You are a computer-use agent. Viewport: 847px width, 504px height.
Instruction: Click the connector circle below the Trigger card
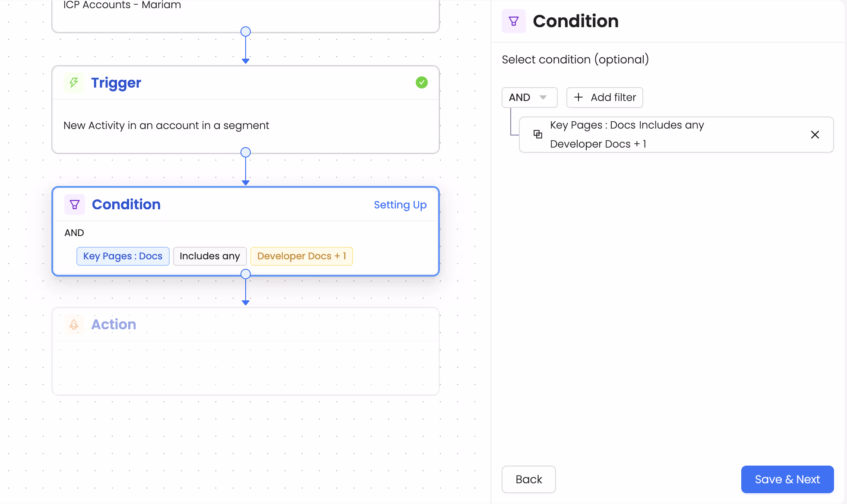tap(246, 152)
